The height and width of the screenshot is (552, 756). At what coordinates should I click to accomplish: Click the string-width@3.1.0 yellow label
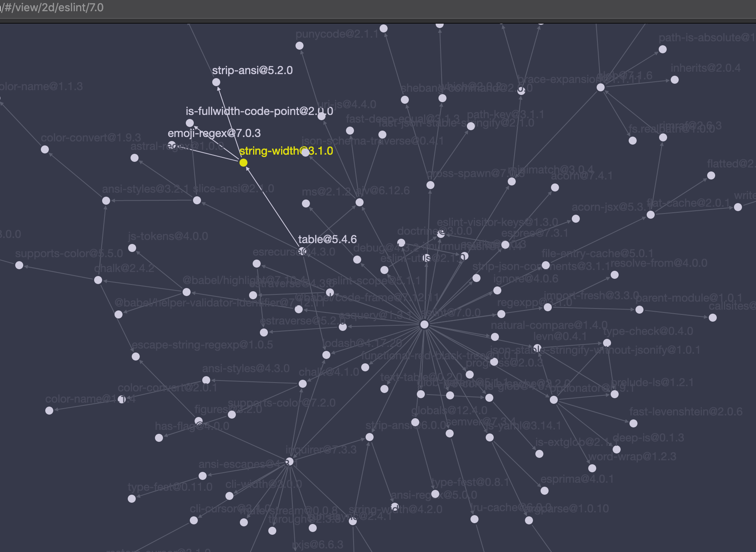[286, 152]
